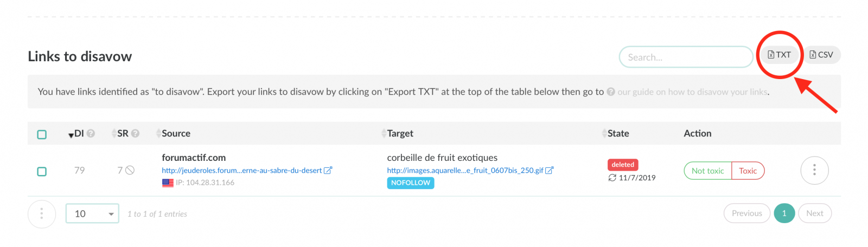Viewport: 868px width, 247px height.
Task: Open the SR column help question mark
Action: click(136, 133)
